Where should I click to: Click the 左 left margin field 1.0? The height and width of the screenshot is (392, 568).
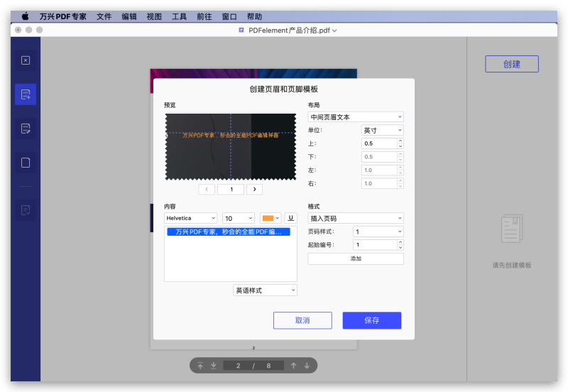point(379,170)
